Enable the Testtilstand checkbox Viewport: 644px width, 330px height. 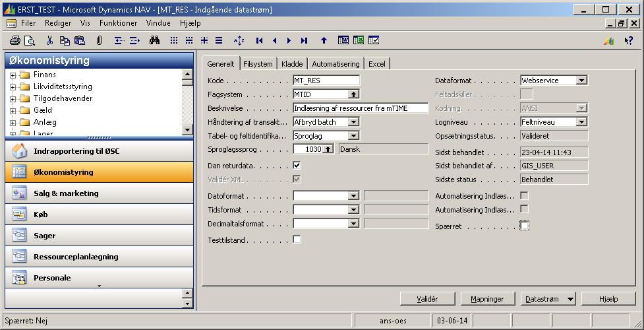[x=297, y=239]
